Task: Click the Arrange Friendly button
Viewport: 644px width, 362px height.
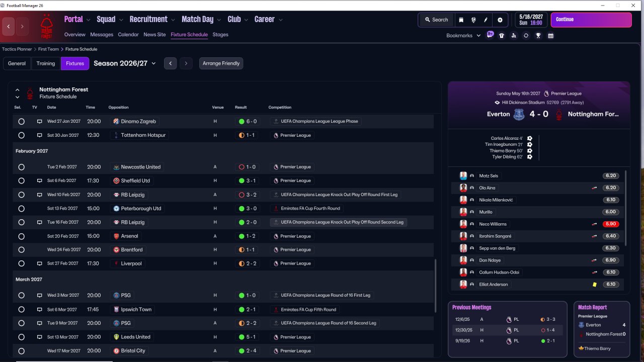Action: coord(221,63)
